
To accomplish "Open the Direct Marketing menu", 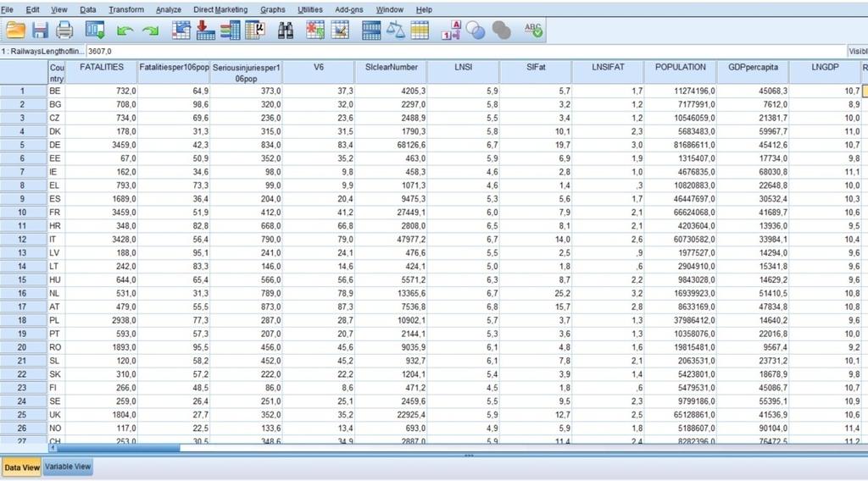I will pos(220,9).
